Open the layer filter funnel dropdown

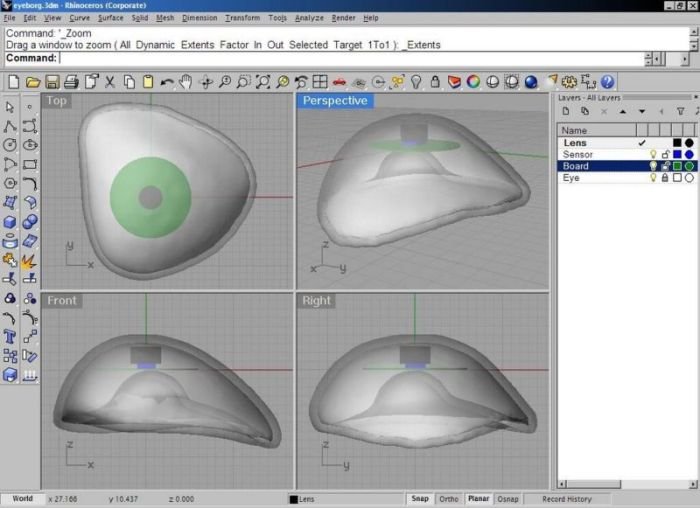pyautogui.click(x=681, y=112)
